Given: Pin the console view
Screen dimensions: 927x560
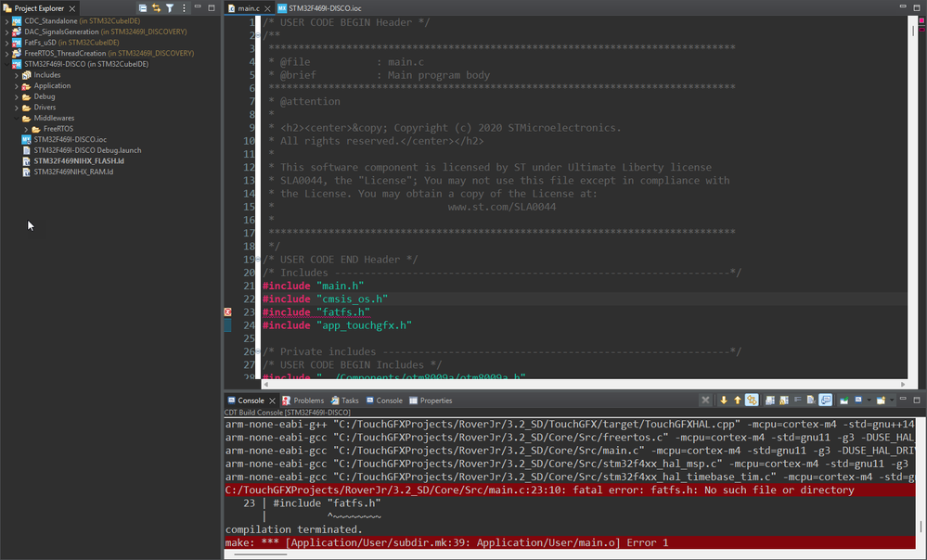Looking at the screenshot, I should pyautogui.click(x=843, y=400).
